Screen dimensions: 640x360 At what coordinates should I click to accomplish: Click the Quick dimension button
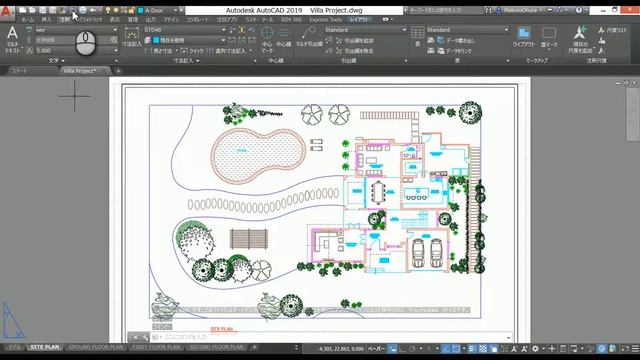point(192,51)
